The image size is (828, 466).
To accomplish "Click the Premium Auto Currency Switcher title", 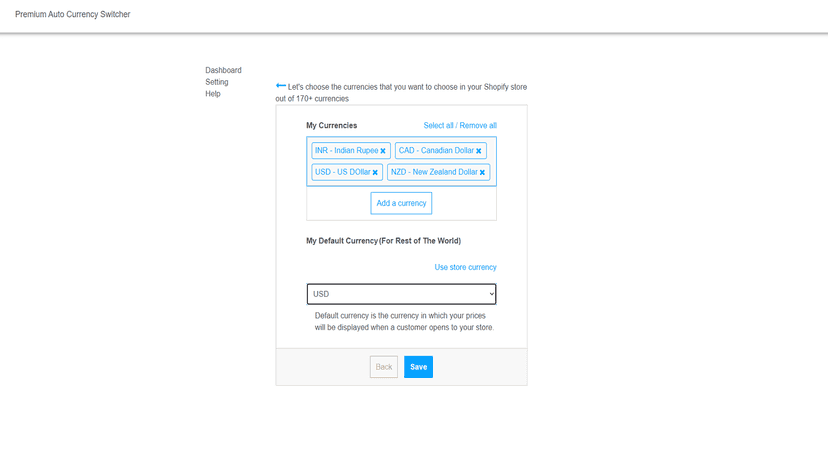I will click(73, 14).
